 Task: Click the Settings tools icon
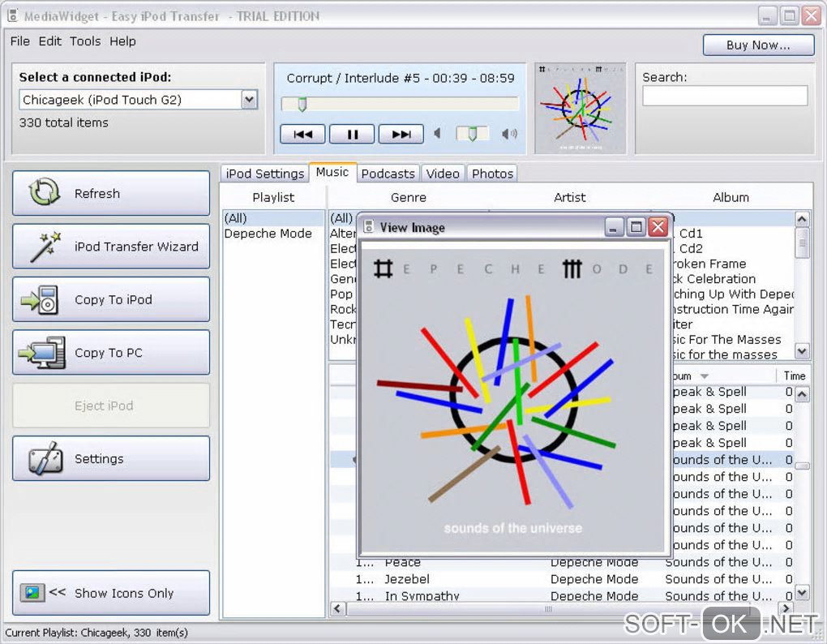coord(46,457)
